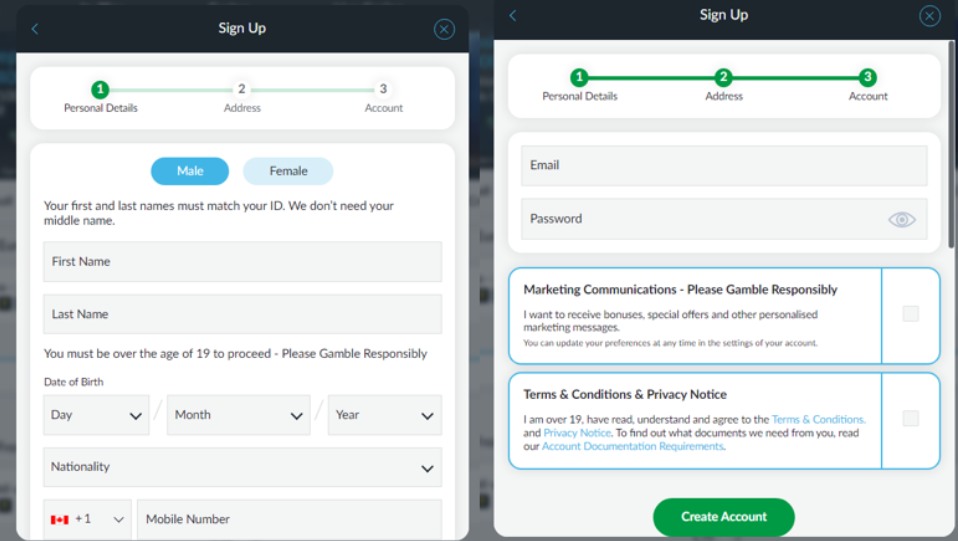Open the Month dropdown
This screenshot has height=541, width=958.
point(238,415)
